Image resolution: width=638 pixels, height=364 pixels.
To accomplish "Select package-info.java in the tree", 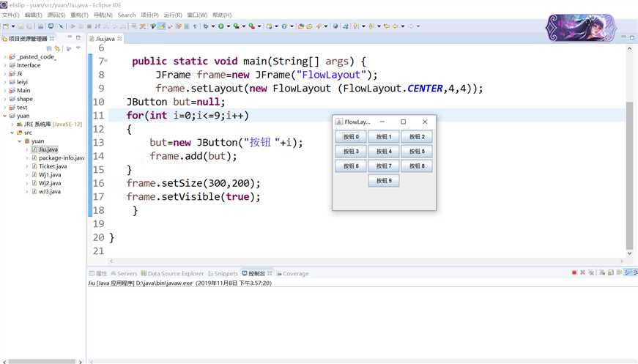I will point(62,157).
